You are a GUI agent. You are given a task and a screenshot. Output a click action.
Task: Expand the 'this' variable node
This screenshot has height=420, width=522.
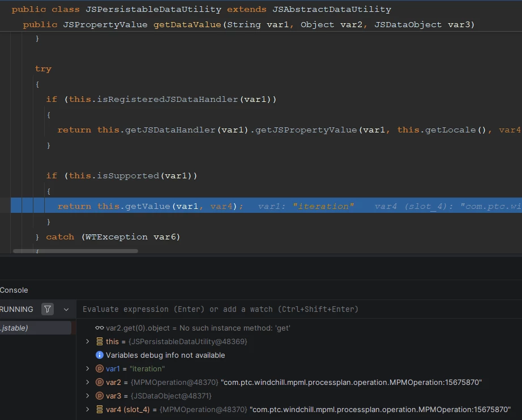[88, 341]
